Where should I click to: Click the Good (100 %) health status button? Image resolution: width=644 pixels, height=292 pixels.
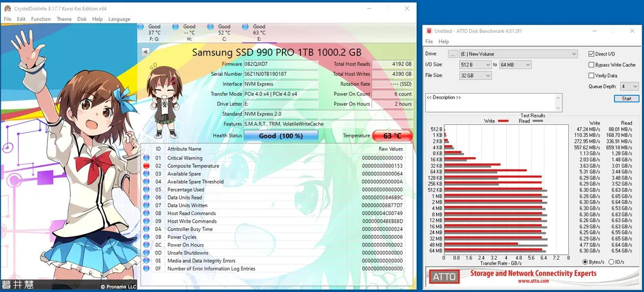coord(281,136)
